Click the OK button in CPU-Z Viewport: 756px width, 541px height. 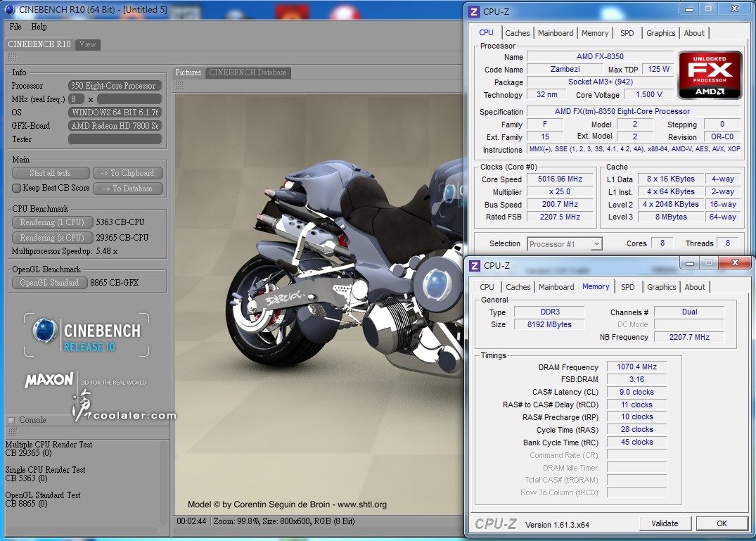(x=722, y=523)
